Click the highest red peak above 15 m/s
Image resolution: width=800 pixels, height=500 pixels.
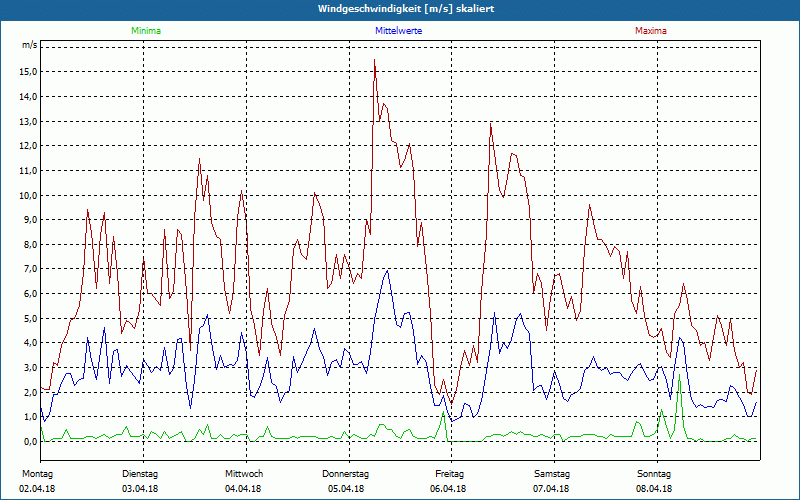(375, 60)
